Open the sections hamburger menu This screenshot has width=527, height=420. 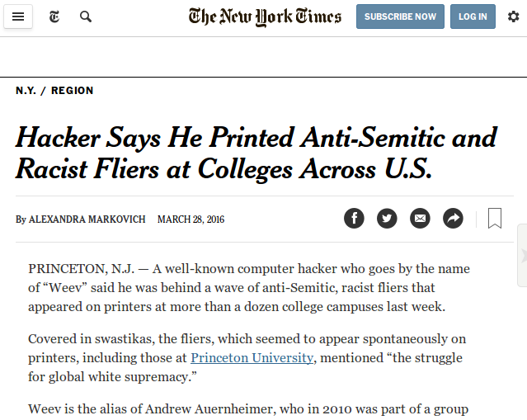[18, 17]
